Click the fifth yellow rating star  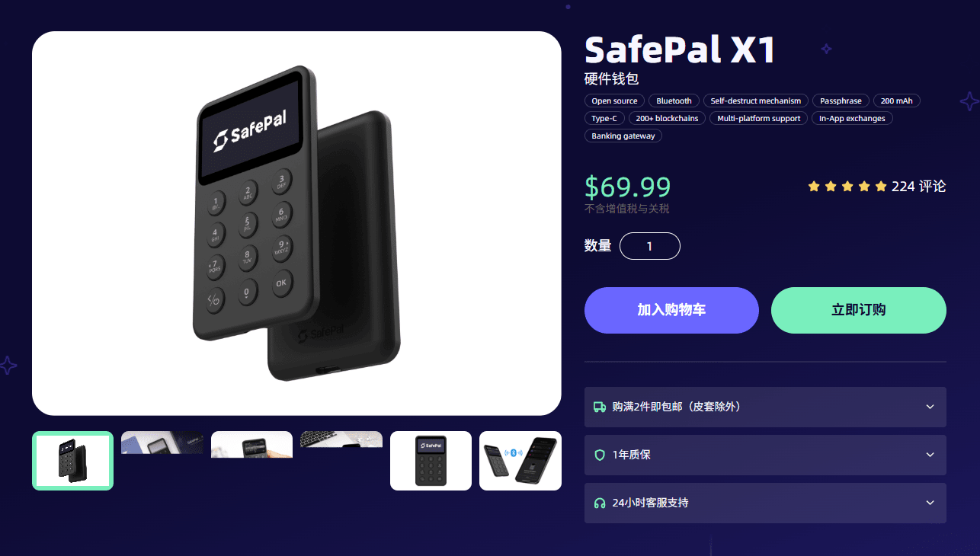(881, 186)
